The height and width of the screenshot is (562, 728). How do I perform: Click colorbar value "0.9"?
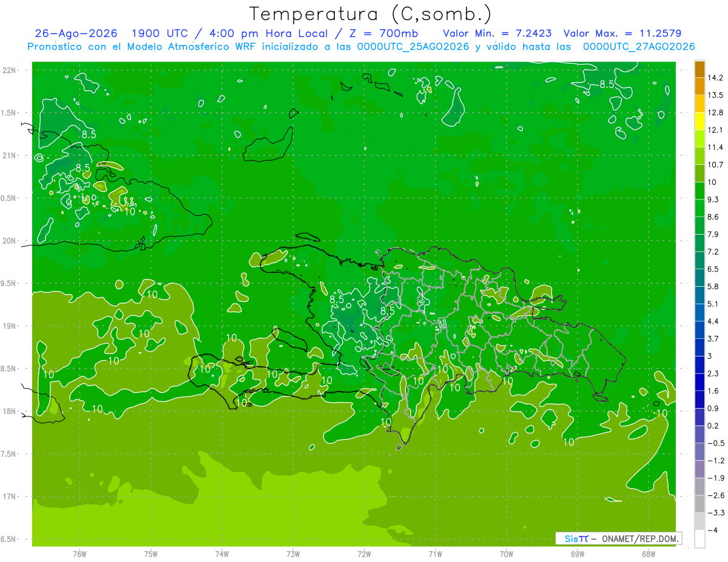tap(713, 409)
